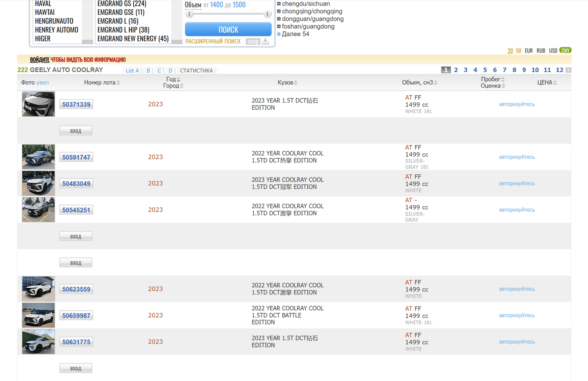Sort by Город arrows

coord(182,86)
